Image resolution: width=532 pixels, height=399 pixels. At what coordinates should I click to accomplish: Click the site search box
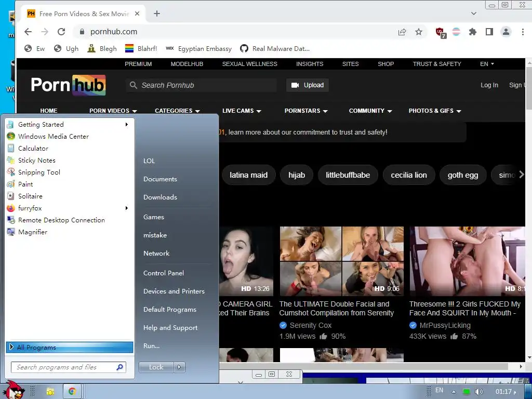pyautogui.click(x=201, y=85)
